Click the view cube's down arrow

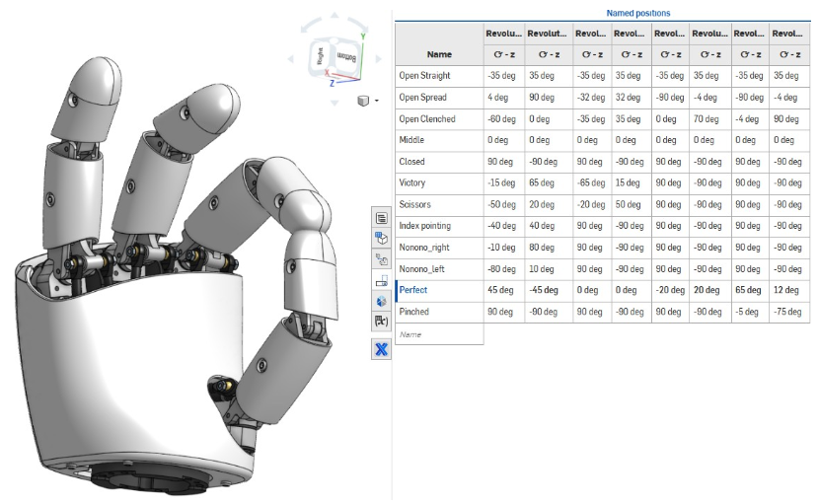point(335,103)
